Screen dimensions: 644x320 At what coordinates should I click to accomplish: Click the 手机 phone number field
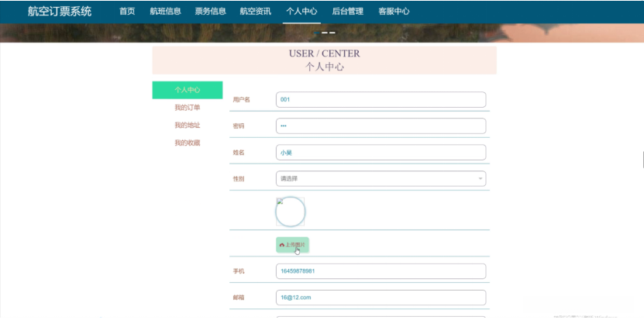[380, 271]
